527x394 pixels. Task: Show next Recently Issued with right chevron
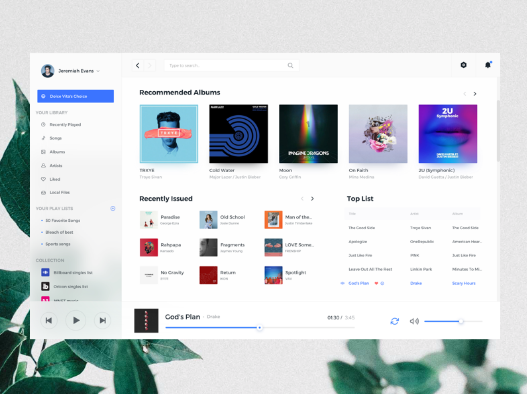[312, 199]
